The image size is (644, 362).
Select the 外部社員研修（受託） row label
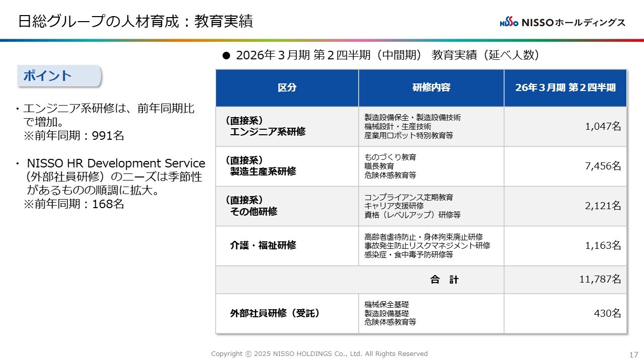click(x=275, y=313)
